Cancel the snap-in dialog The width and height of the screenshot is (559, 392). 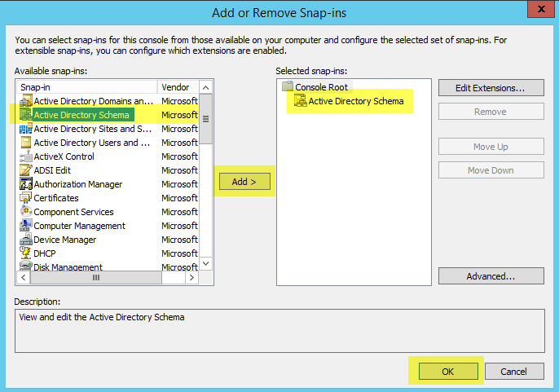513,372
